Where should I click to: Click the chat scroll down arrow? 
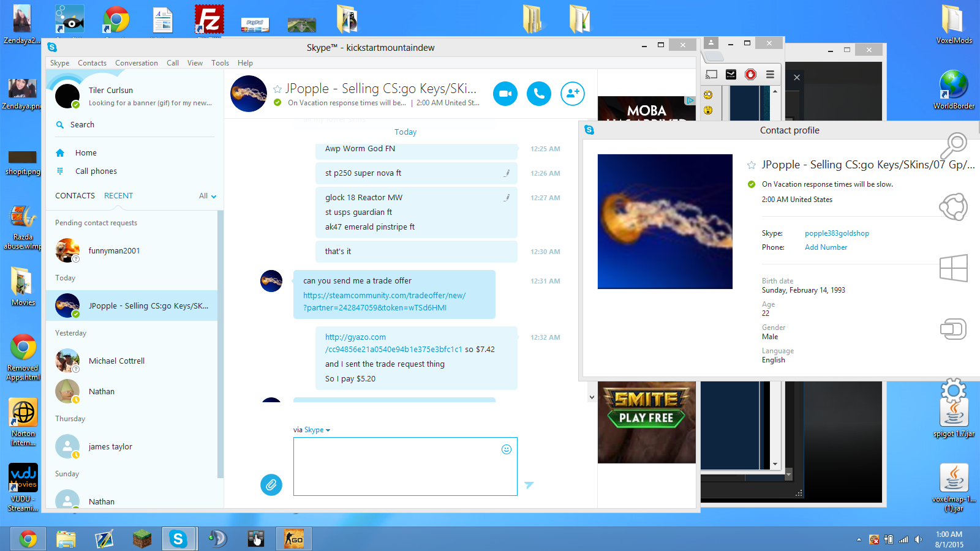pos(592,397)
